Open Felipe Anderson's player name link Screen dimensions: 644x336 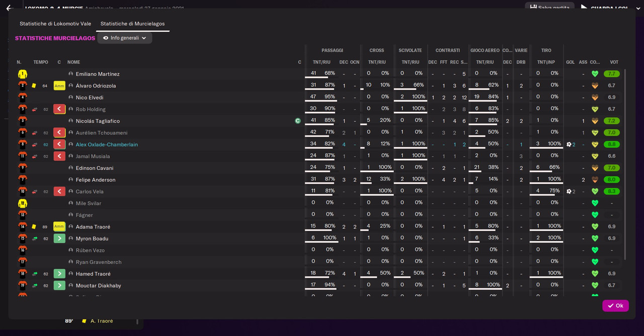click(x=96, y=180)
